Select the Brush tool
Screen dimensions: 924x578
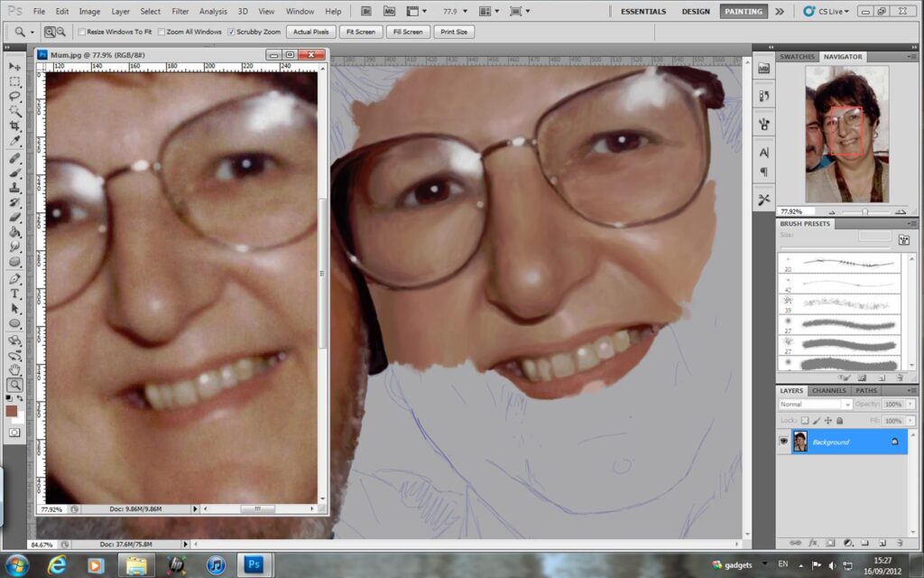pos(16,172)
